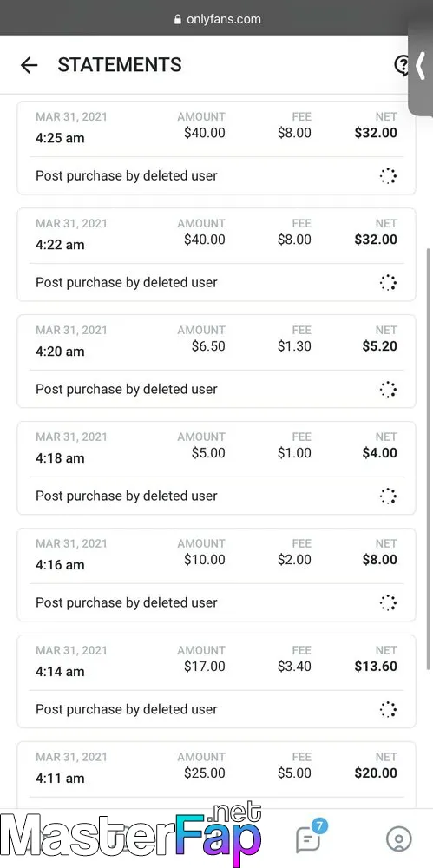
Task: Click 'Post purchase by deleted user' under 4:22 am
Action: [126, 283]
